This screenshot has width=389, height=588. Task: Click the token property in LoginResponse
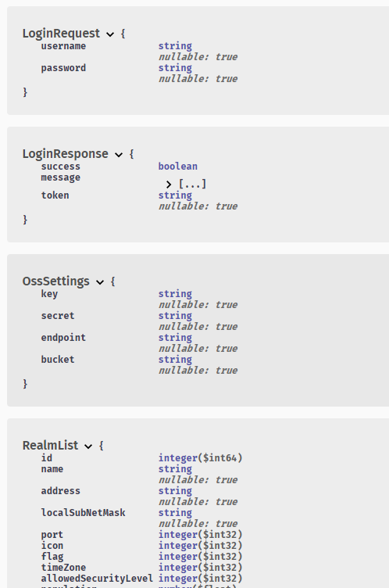(55, 195)
